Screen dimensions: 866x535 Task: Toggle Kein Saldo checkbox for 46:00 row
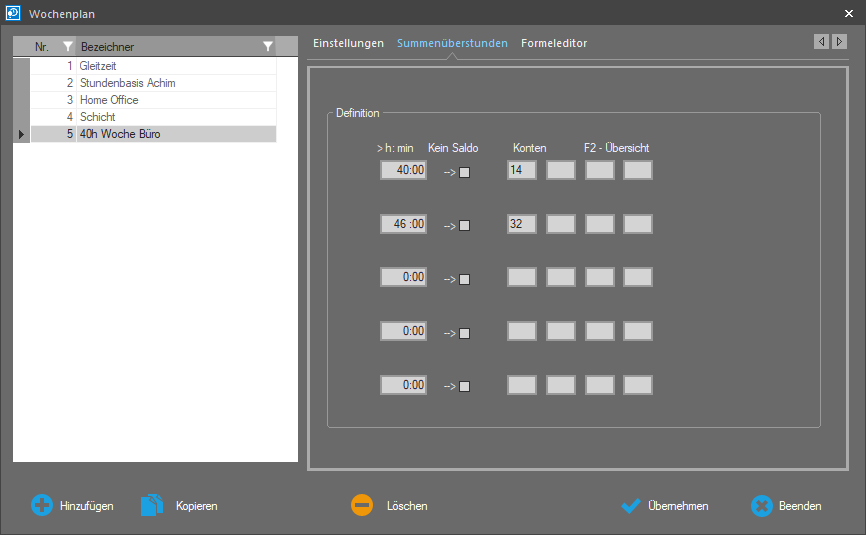tap(464, 225)
